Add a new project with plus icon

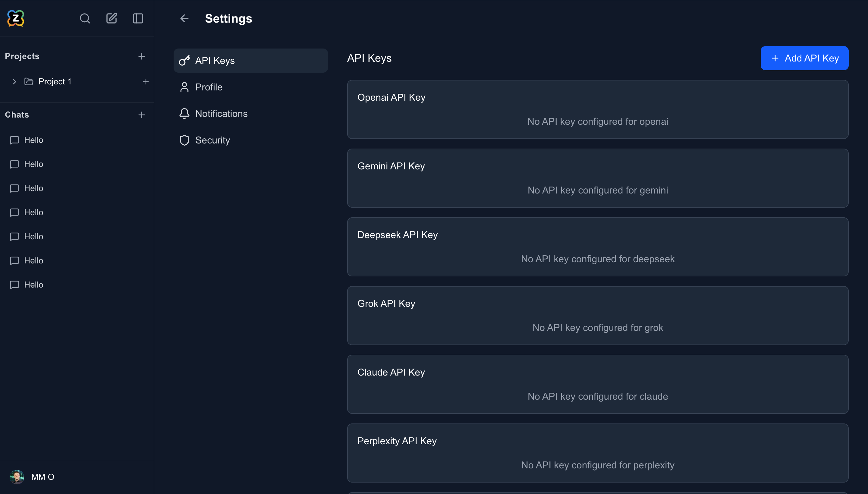click(141, 56)
